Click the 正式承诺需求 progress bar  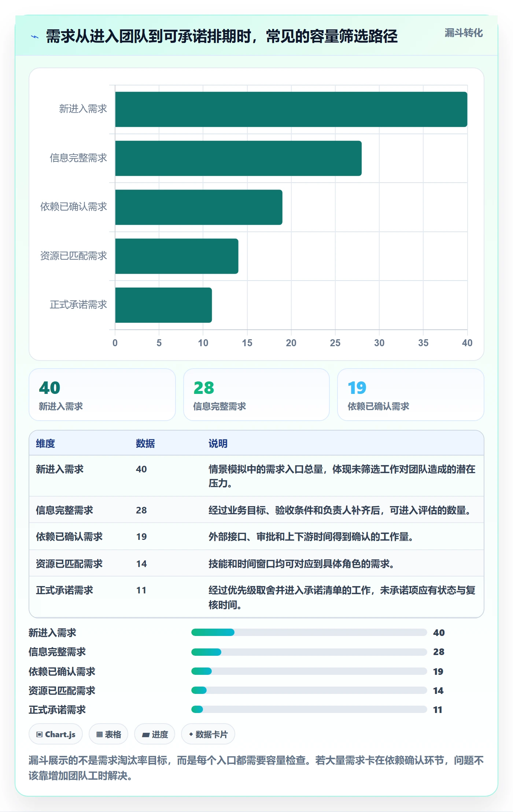[x=309, y=709]
